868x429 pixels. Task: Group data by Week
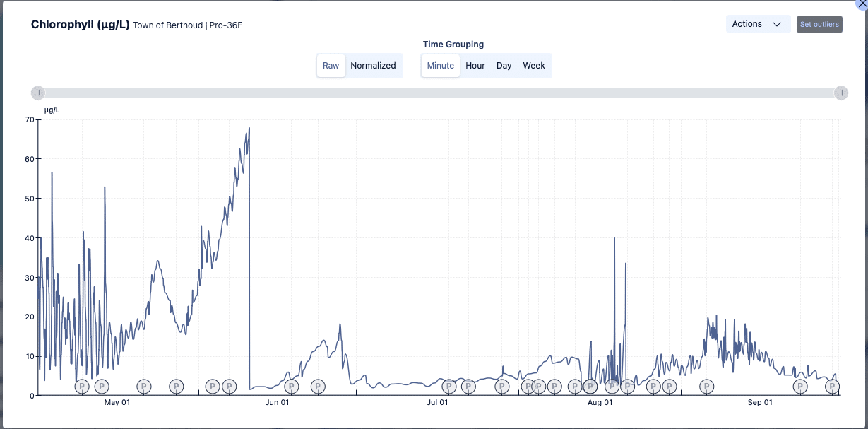click(x=534, y=66)
